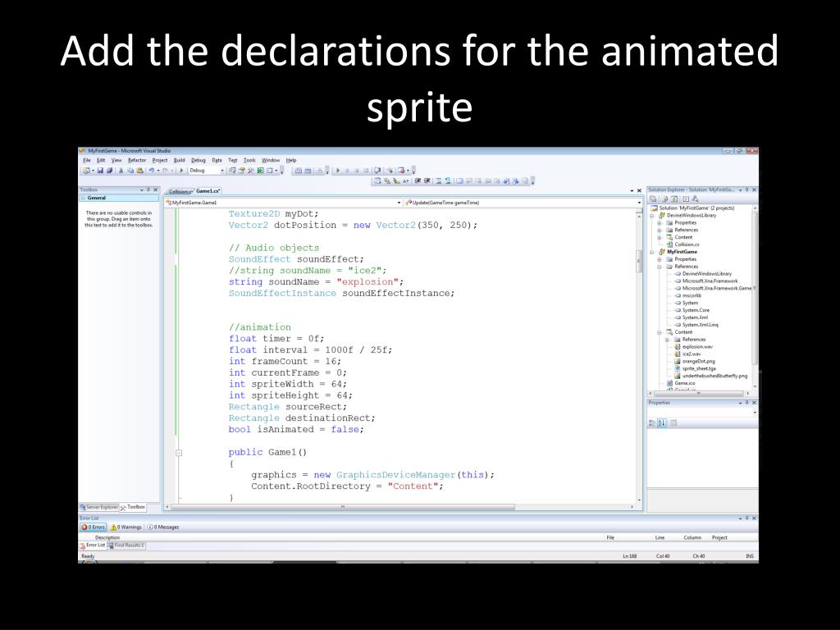Click the Cut scissors icon
Image resolution: width=840 pixels, height=630 pixels.
121,171
